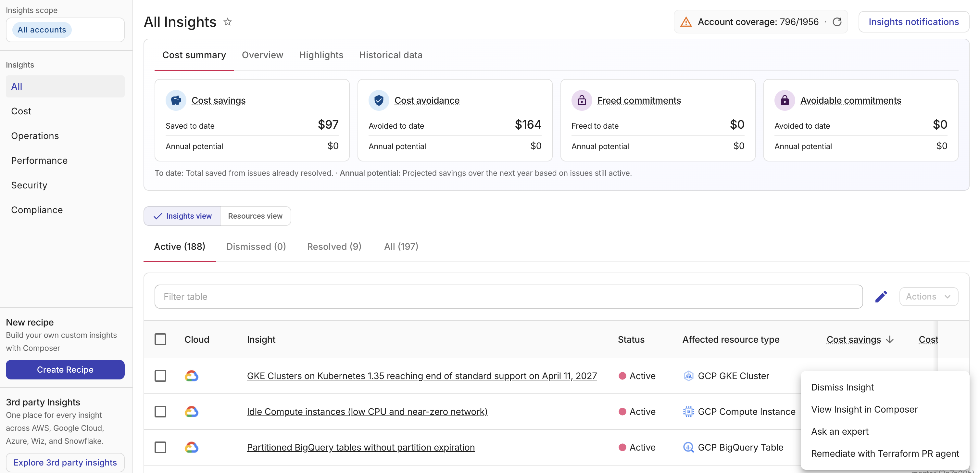
Task: Click Google Cloud icon in Idle Compute row
Action: click(x=191, y=412)
